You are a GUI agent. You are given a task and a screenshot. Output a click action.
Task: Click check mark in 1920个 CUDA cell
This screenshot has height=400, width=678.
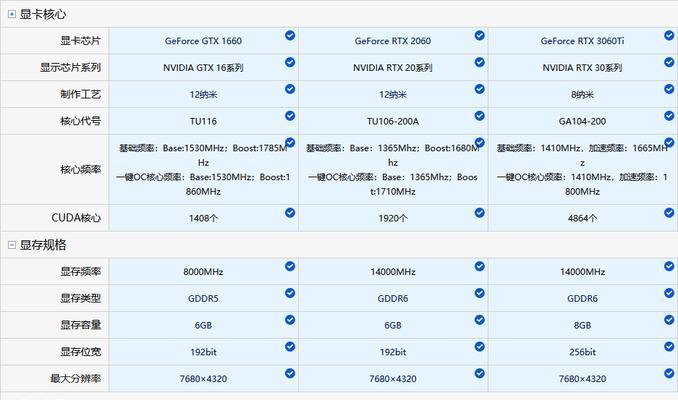point(480,213)
